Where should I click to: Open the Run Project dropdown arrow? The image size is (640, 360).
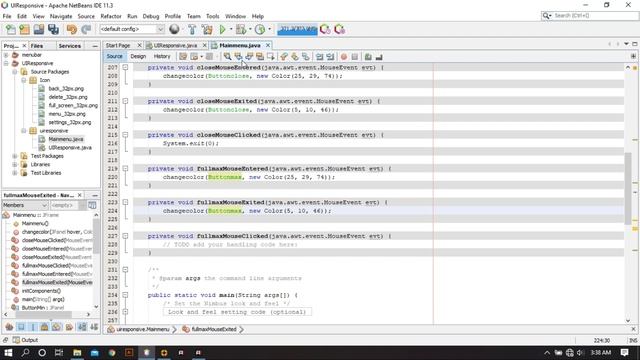tap(231, 29)
